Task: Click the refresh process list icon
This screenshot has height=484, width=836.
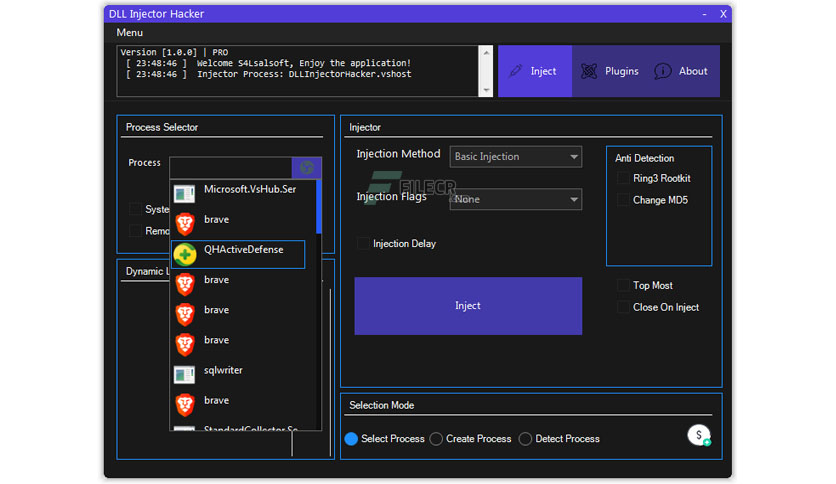Action: click(307, 167)
